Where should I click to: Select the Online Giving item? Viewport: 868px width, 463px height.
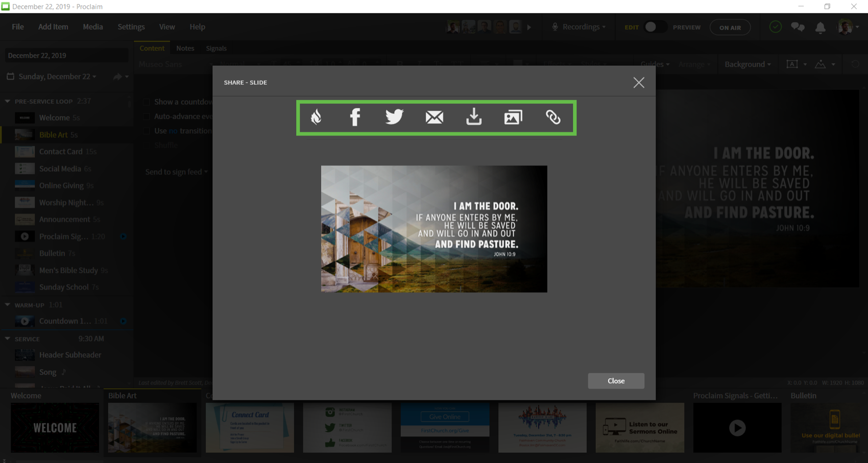point(66,185)
